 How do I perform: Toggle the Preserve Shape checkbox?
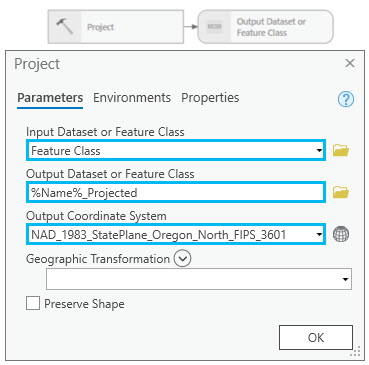pos(33,304)
